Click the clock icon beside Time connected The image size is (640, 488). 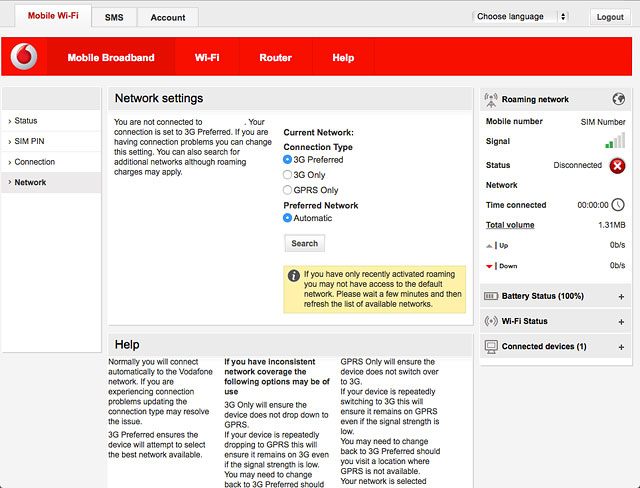617,205
